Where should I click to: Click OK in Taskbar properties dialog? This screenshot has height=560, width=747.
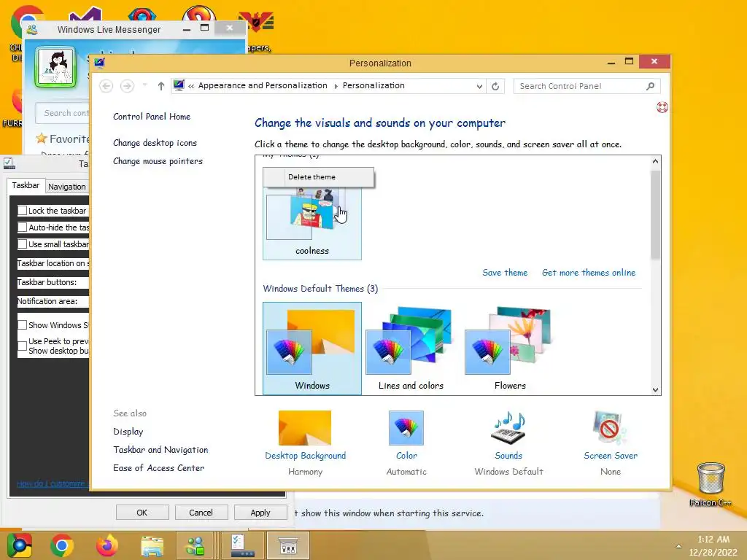point(142,513)
